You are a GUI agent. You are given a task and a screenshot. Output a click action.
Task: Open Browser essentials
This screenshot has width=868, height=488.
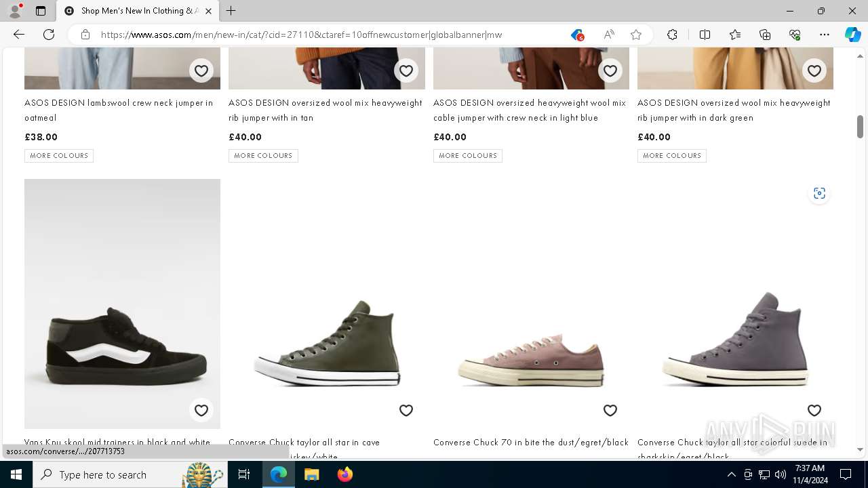point(795,35)
